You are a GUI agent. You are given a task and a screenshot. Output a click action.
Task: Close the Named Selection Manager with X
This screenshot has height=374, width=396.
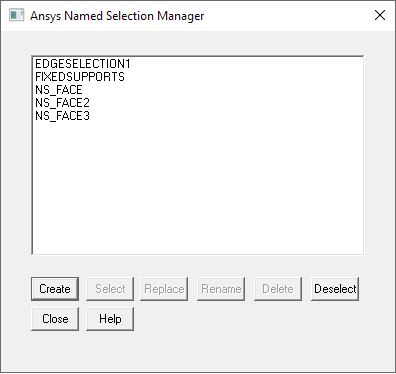[x=380, y=15]
